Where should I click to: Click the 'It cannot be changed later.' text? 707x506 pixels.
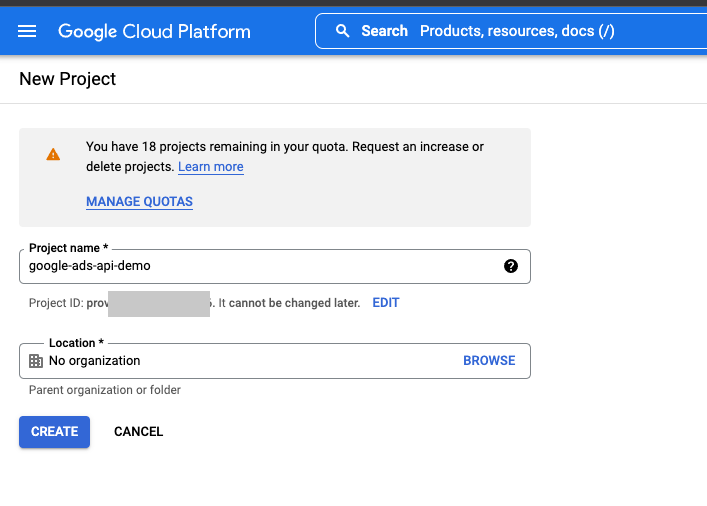pos(289,303)
